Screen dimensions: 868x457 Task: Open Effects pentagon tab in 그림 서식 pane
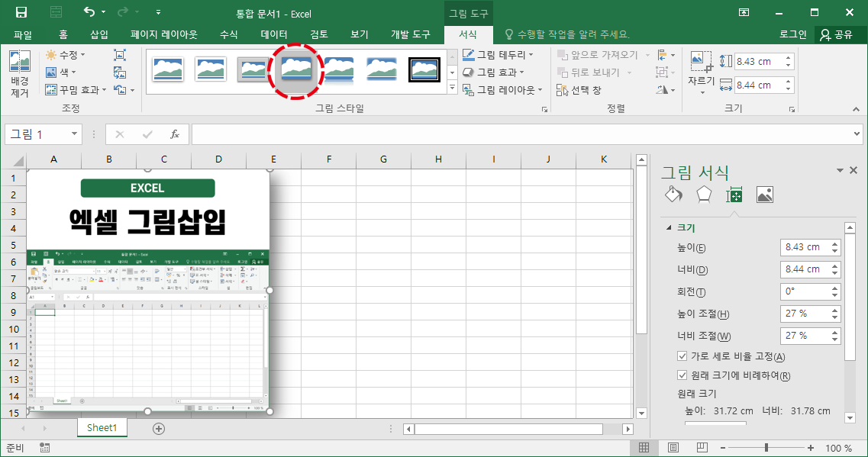point(704,195)
